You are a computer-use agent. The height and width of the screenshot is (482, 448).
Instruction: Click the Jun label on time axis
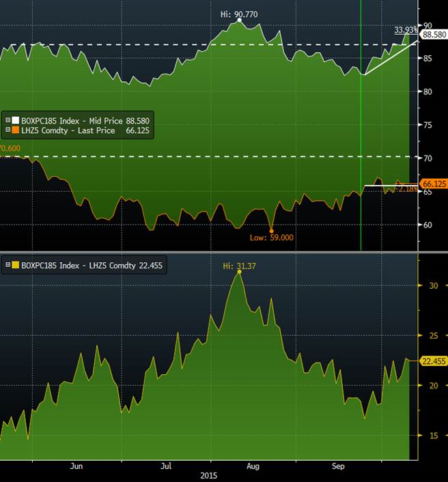(76, 466)
